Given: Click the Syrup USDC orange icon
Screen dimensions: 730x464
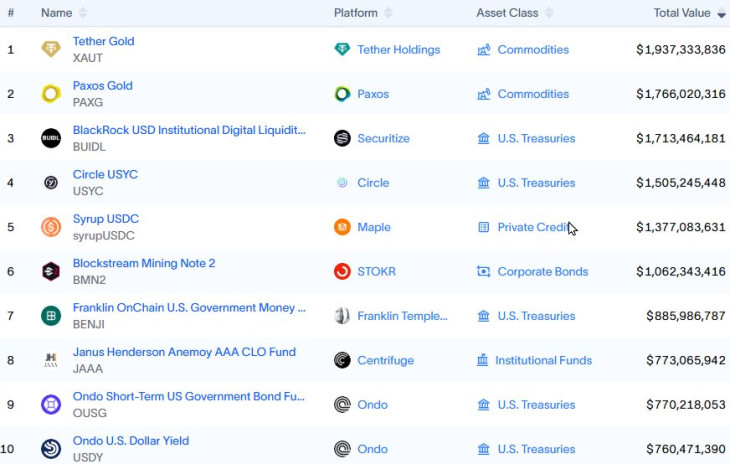Looking at the screenshot, I should point(51,227).
